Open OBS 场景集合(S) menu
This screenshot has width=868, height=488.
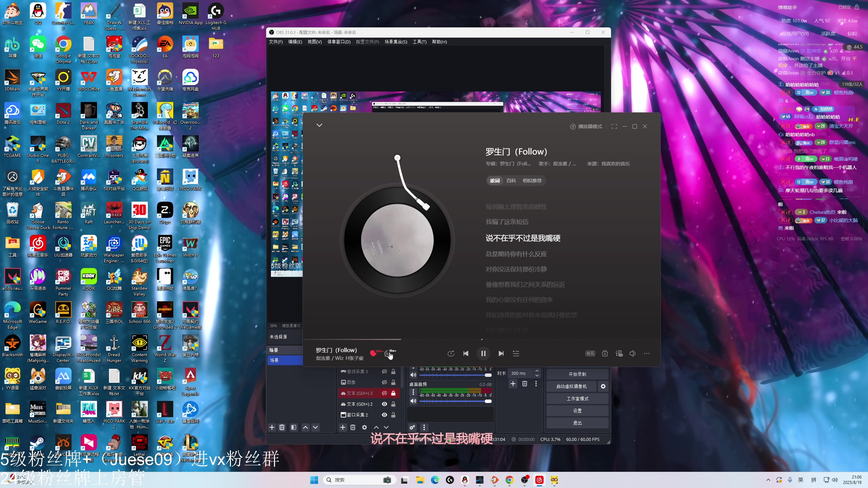(x=396, y=42)
